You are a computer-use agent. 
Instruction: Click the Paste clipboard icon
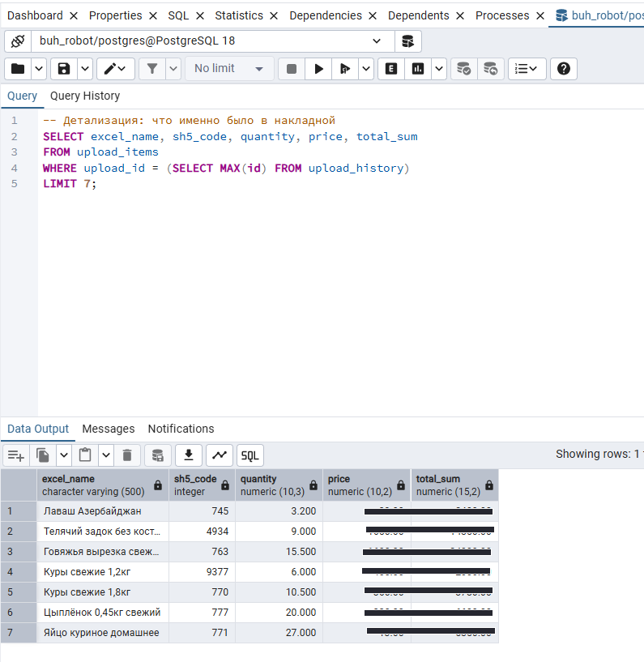pyautogui.click(x=85, y=455)
